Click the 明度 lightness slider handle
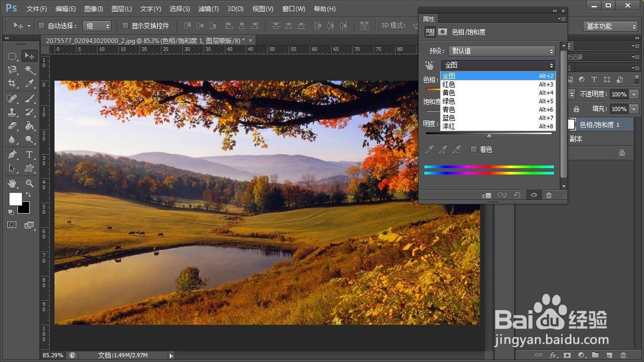Image resolution: width=644 pixels, height=362 pixels. (489, 136)
